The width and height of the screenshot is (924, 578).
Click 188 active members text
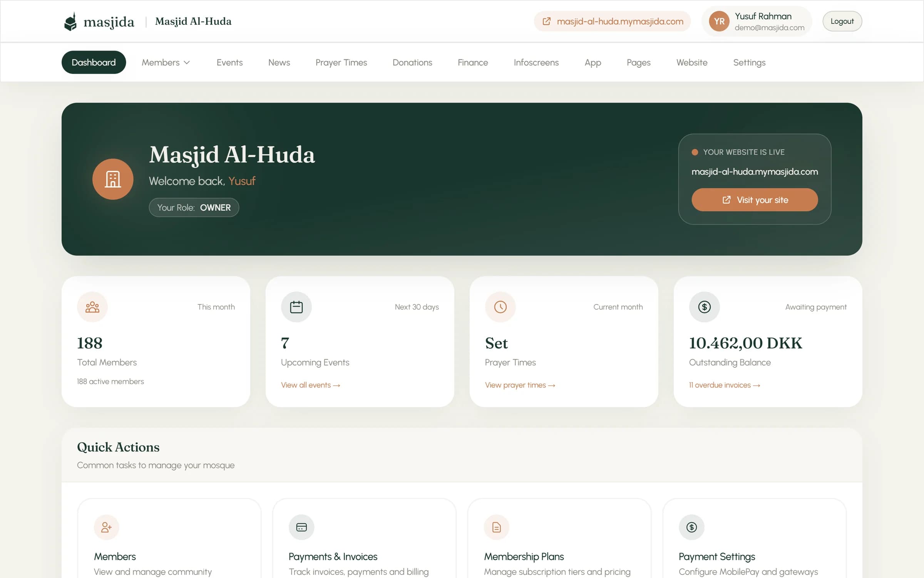tap(110, 381)
